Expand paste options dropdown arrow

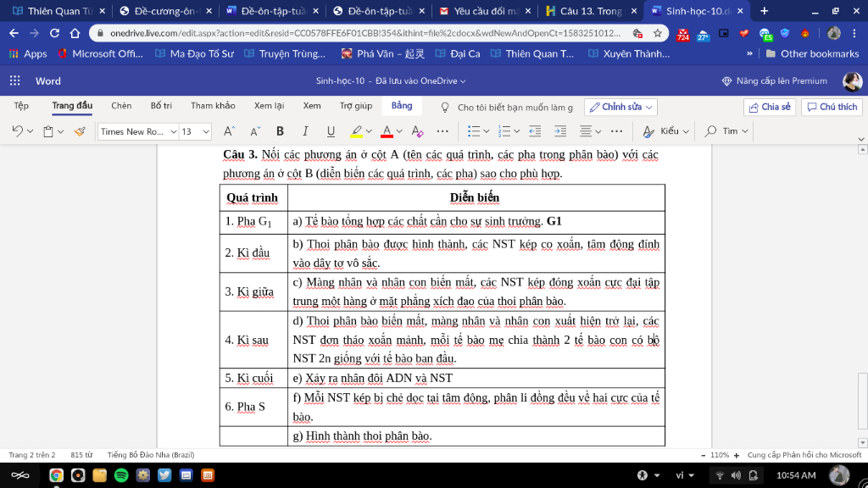pyautogui.click(x=60, y=131)
